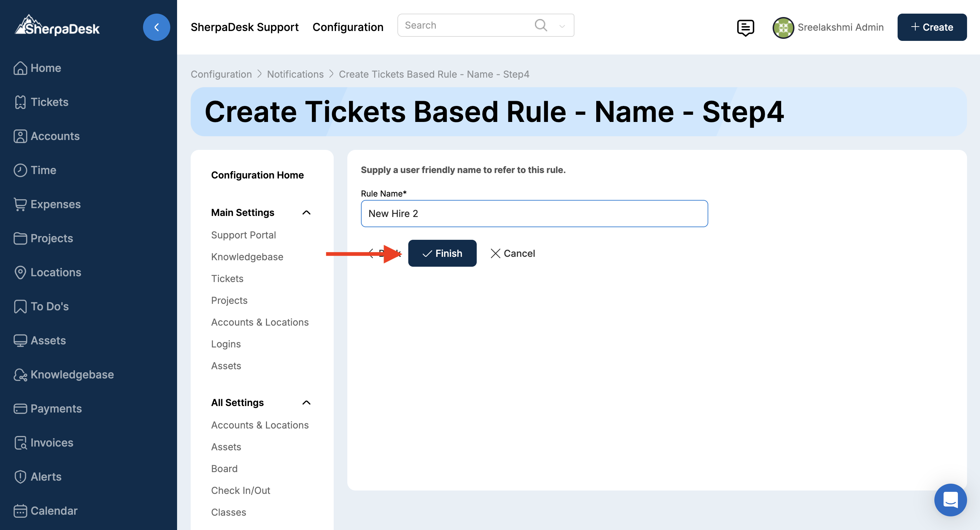
Task: Open the Locations pin icon
Action: (20, 272)
